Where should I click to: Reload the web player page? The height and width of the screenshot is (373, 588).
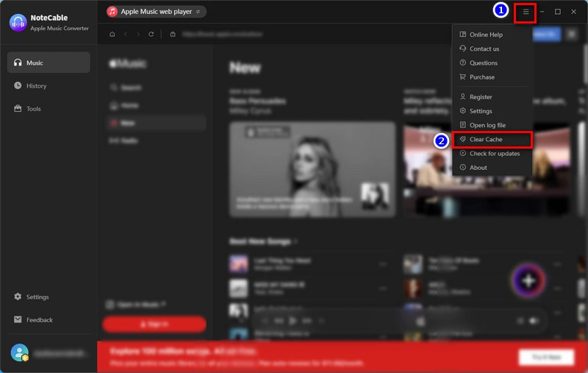pyautogui.click(x=151, y=34)
